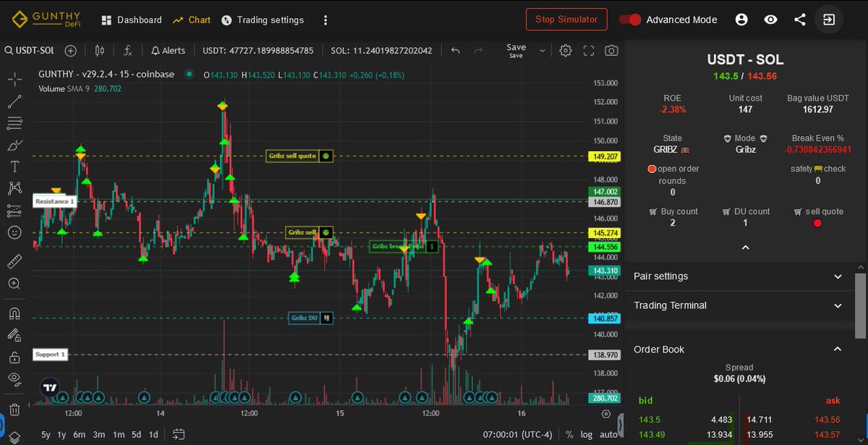Open the go-to-date calendar icon
868x445 pixels.
click(179, 435)
